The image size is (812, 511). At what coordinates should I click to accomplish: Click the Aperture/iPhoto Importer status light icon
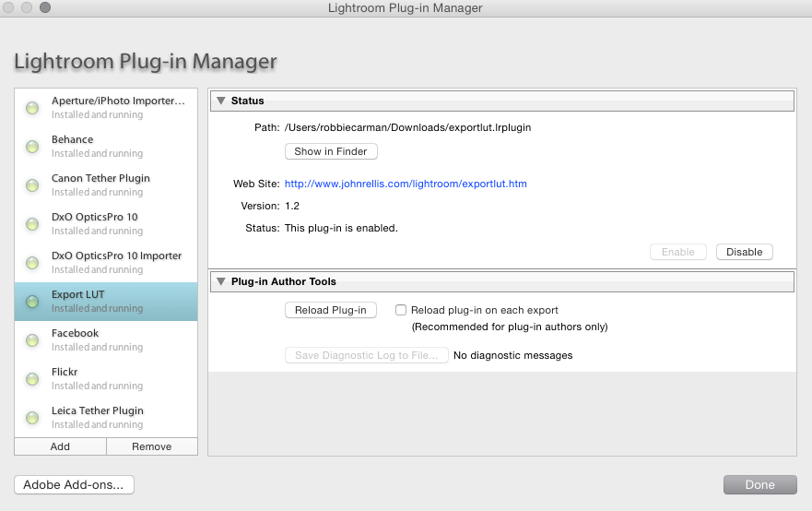tap(32, 108)
